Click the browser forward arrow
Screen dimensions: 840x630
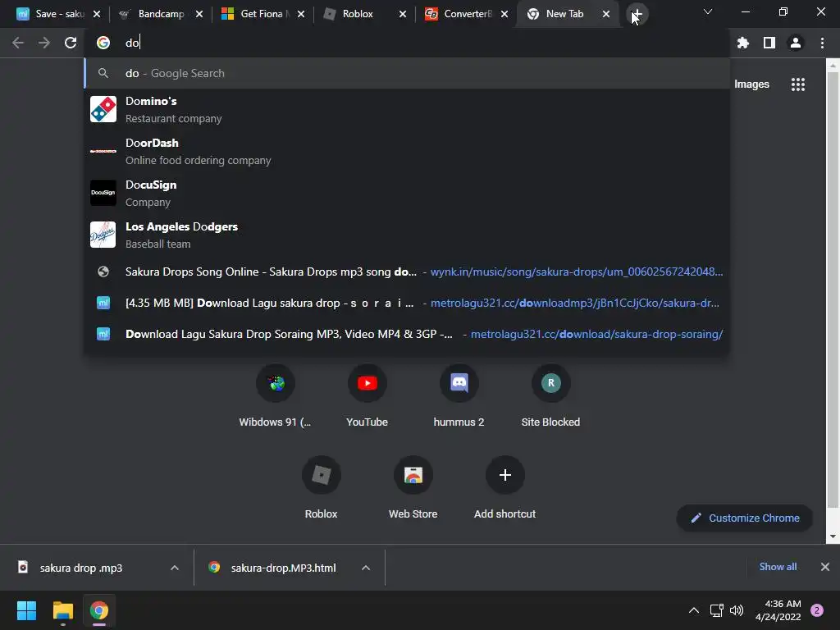44,43
